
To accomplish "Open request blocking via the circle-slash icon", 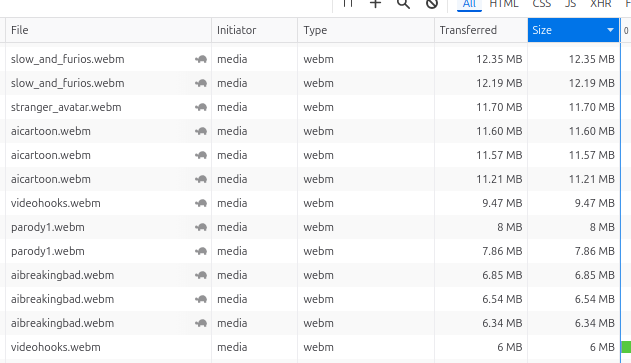I will point(432,4).
